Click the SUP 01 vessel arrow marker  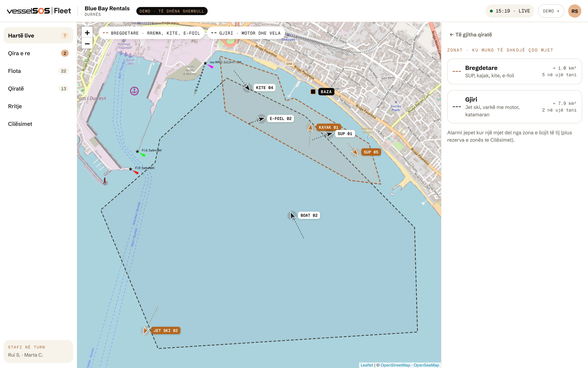tap(329, 134)
